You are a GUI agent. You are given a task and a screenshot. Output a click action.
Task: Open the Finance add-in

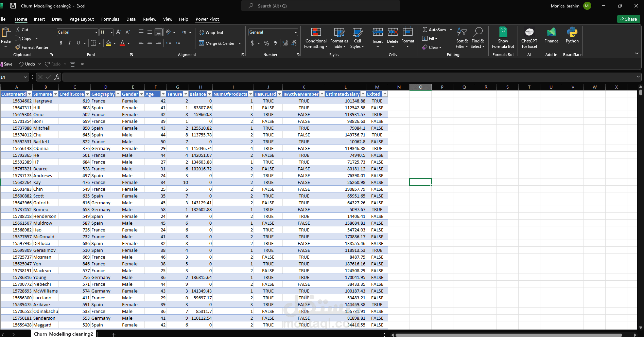tap(551, 35)
